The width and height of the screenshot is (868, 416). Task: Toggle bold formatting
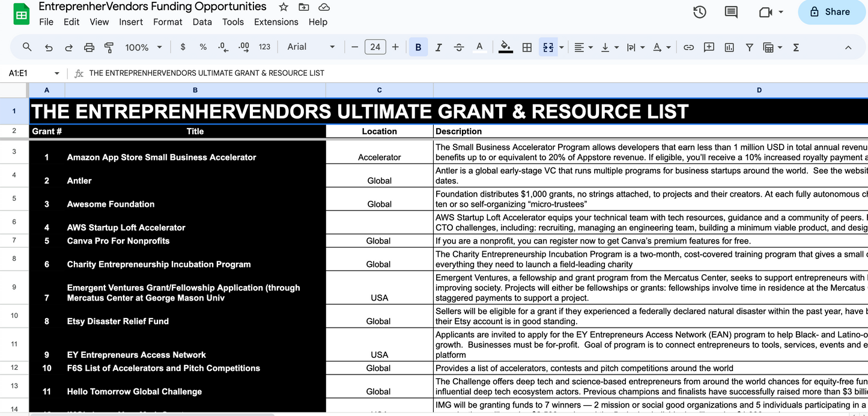(x=418, y=47)
